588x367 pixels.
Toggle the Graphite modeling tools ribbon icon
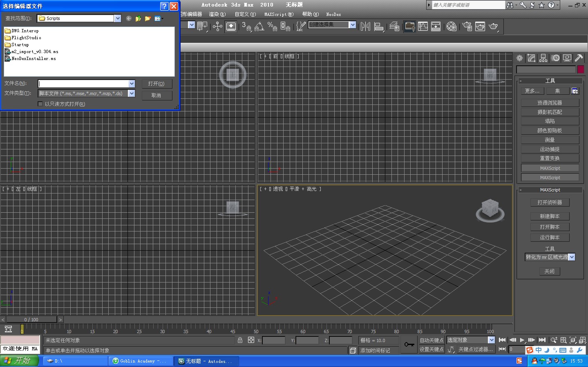point(409,27)
